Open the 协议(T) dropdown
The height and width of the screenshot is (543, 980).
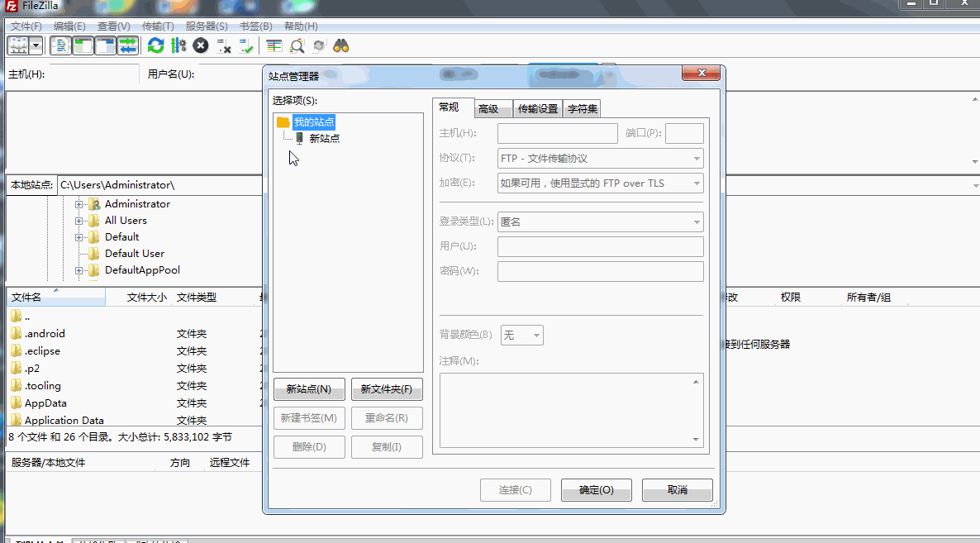pos(601,158)
